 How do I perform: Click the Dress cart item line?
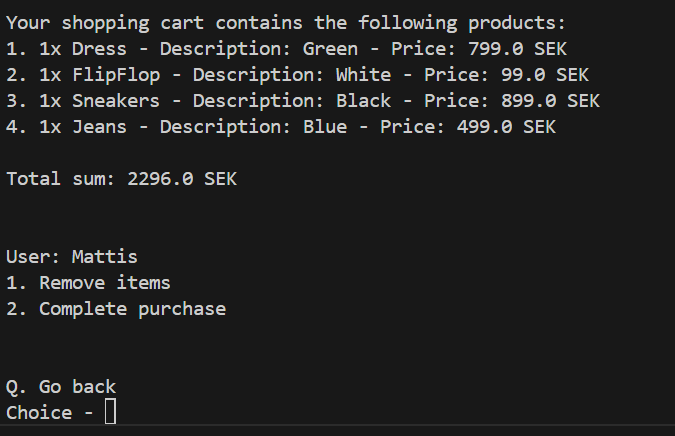[286, 49]
